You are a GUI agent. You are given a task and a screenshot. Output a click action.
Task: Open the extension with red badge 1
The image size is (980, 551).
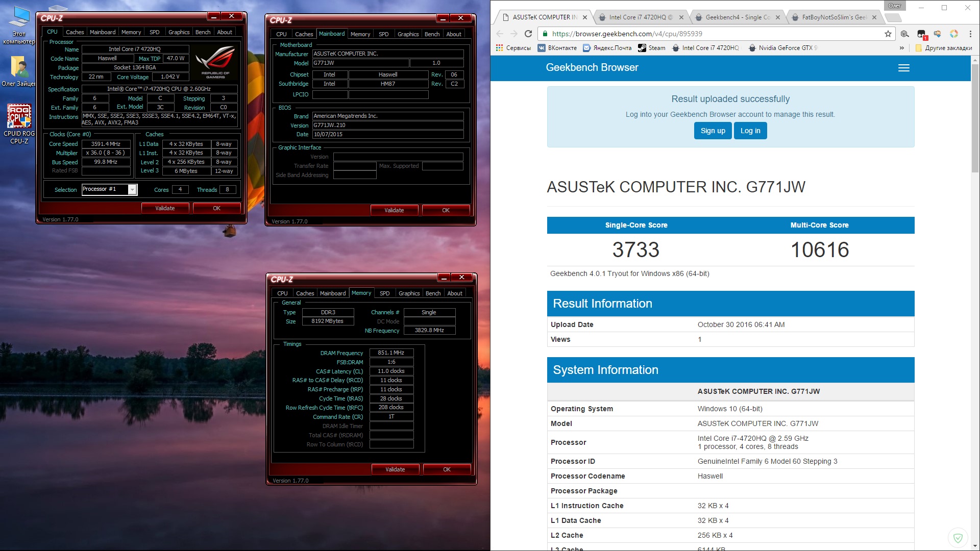coord(922,34)
